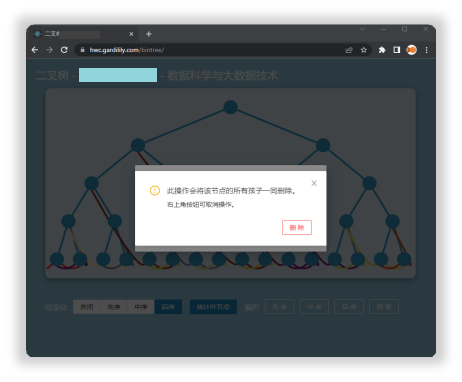Confirm with the red 删除 button
This screenshot has height=382, width=462.
coord(297,227)
